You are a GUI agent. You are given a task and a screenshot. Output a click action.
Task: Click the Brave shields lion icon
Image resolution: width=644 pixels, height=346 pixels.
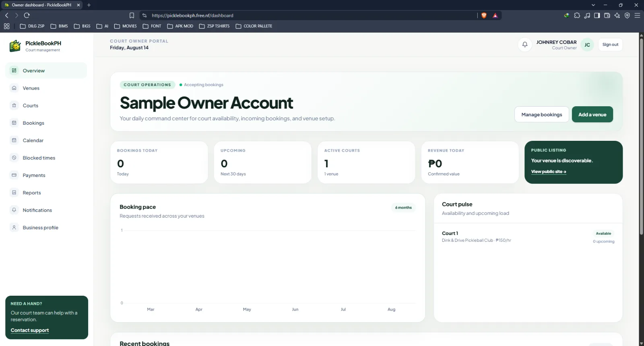click(484, 15)
